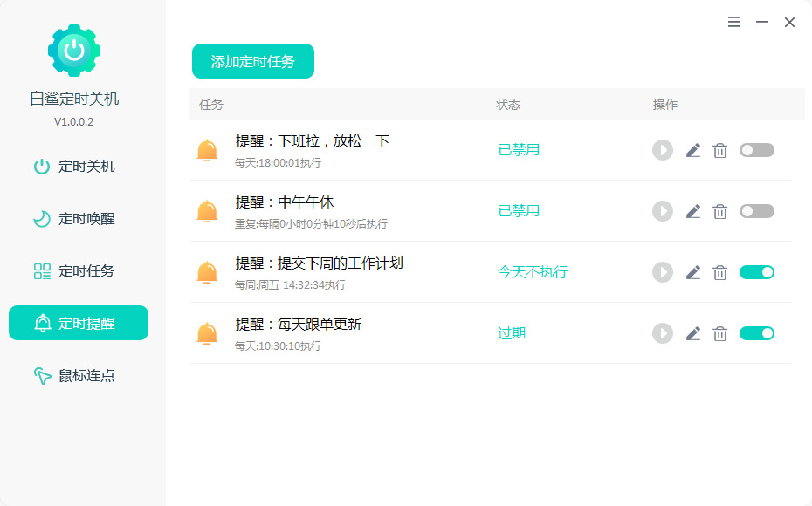Delete the 提交下周的工作计划 reminder

pyautogui.click(x=720, y=272)
